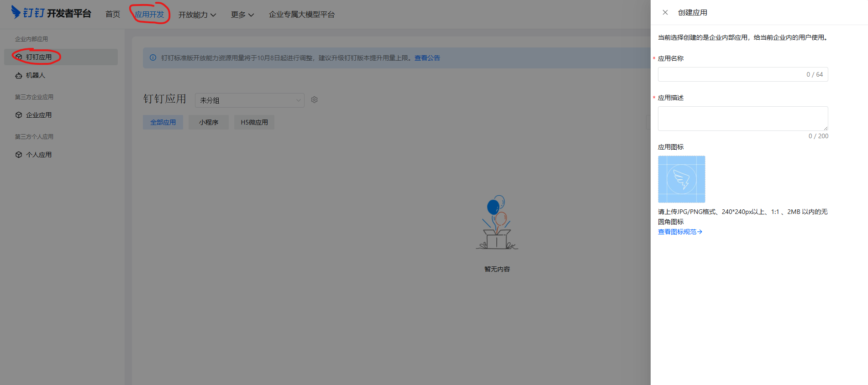Viewport: 868px width, 385px height.
Task: Click the 第三方个人应用 section label
Action: (x=34, y=137)
